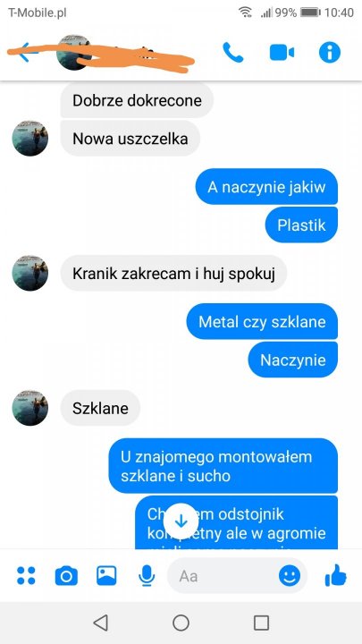Screen dimensions: 362x644
Task: Tap the "Metal czy szklane" sent message
Action: click(x=262, y=322)
